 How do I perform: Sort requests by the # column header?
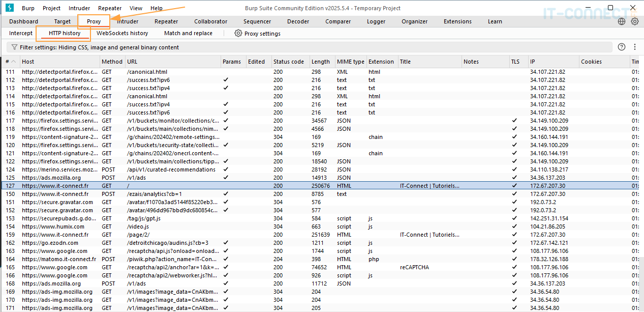(x=8, y=62)
